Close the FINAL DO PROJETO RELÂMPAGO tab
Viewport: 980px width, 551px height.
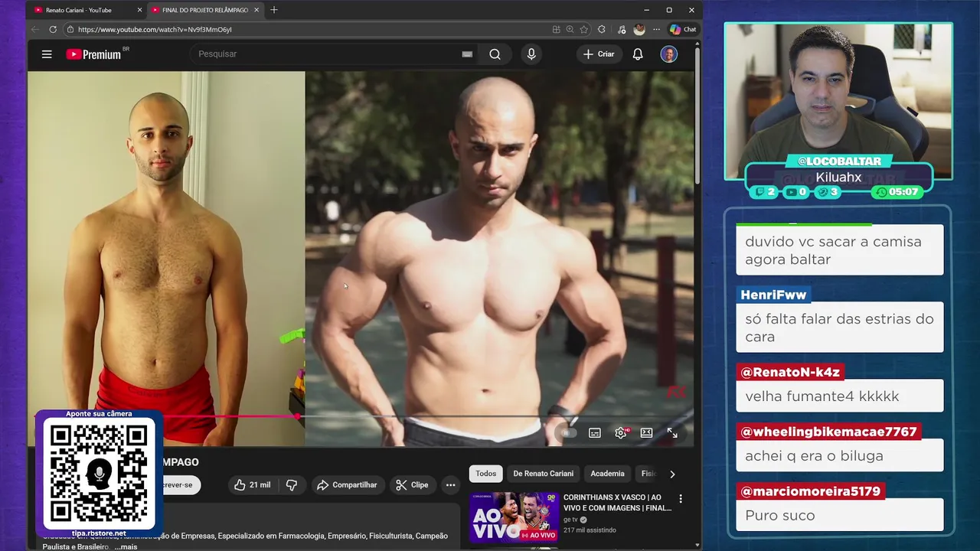click(x=256, y=10)
